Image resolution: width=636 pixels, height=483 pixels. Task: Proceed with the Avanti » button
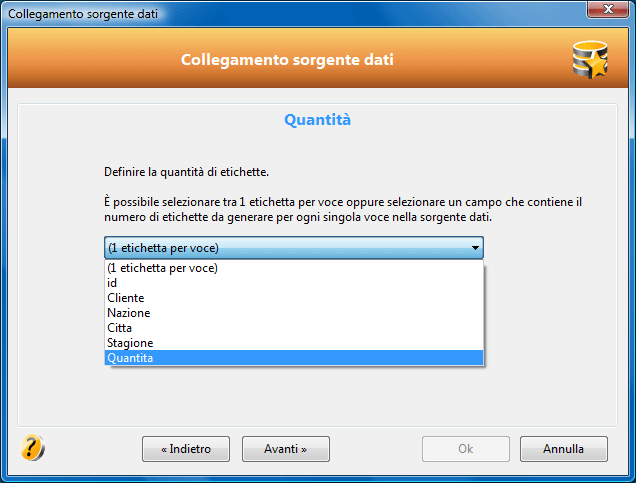click(286, 449)
